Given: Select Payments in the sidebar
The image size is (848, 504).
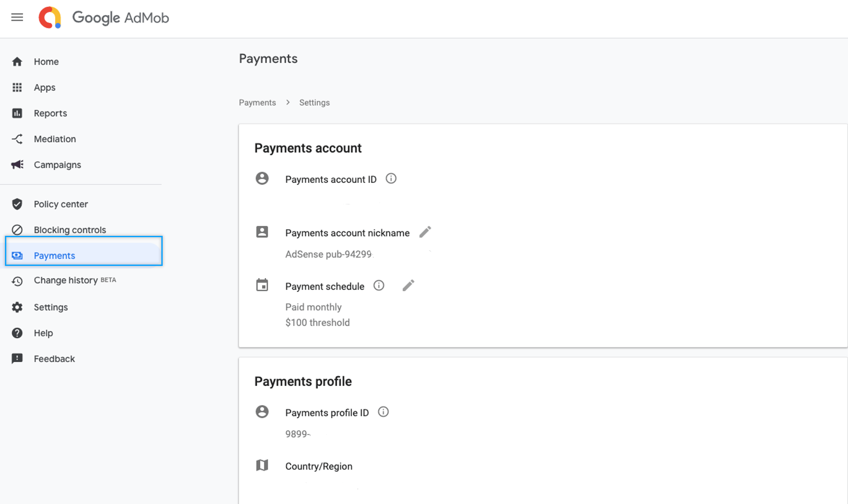Looking at the screenshot, I should click(54, 256).
